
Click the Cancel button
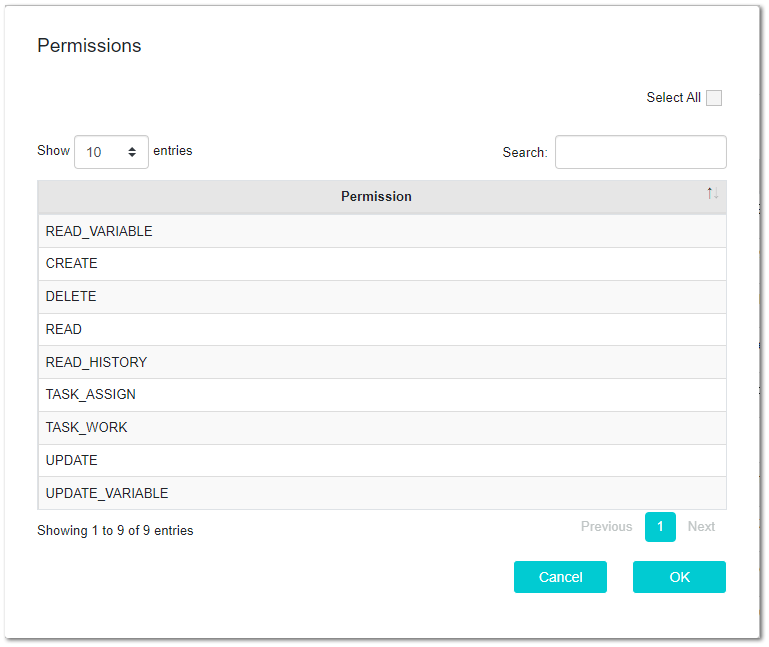[x=560, y=577]
